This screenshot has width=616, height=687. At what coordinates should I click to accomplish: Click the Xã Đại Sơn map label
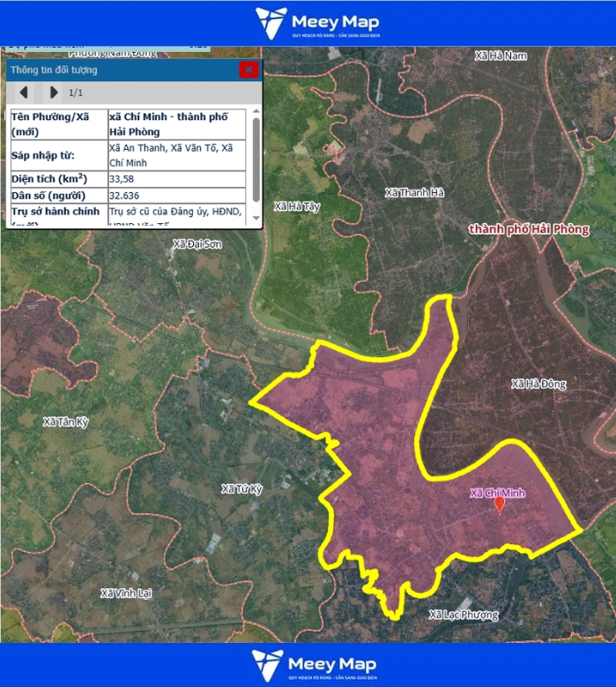(197, 244)
